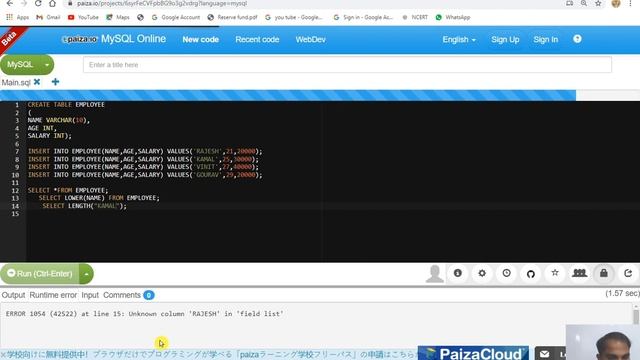Click the PaizaCloud banner

tap(473, 353)
